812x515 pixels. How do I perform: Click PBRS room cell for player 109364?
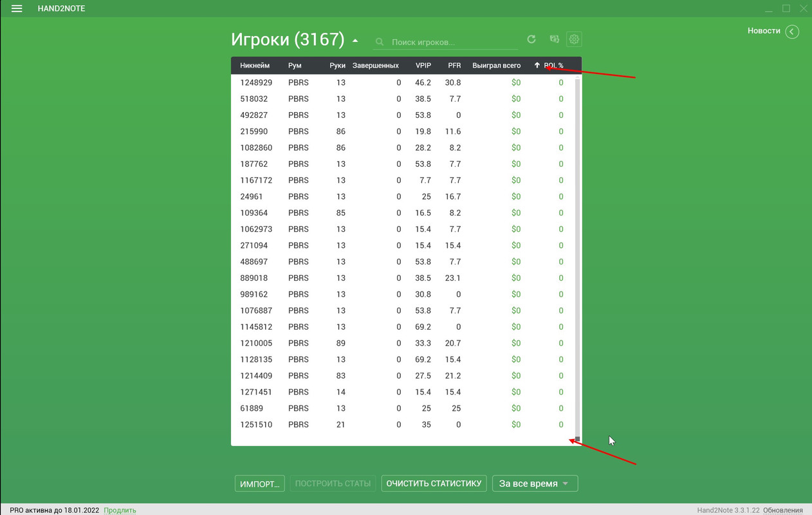click(299, 213)
